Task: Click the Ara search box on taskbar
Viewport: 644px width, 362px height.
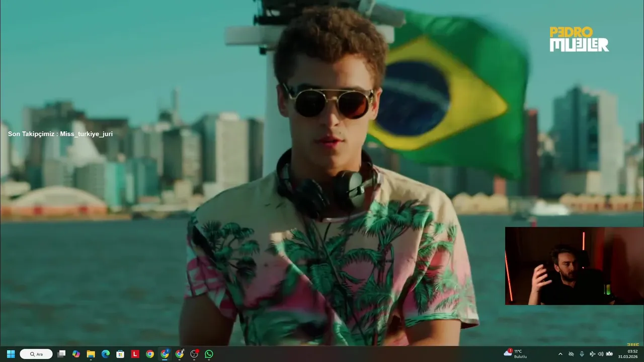Action: click(36, 354)
